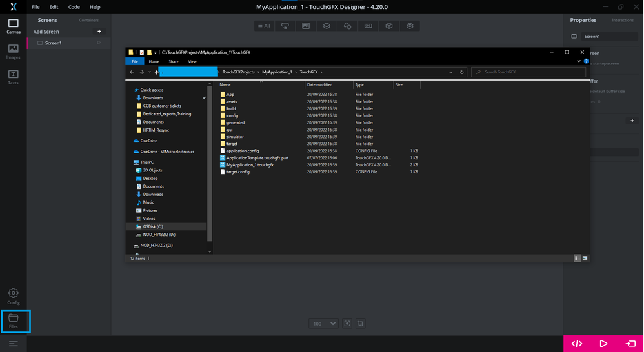This screenshot has height=352, width=644.
Task: Open the Shapes widget category
Action: tap(347, 26)
